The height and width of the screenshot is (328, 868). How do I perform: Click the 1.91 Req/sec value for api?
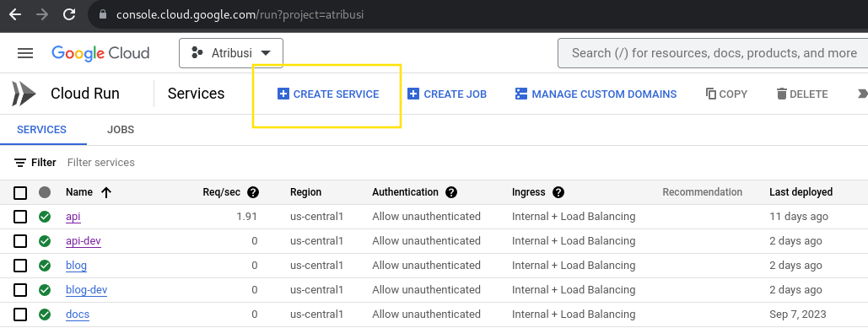click(x=247, y=216)
